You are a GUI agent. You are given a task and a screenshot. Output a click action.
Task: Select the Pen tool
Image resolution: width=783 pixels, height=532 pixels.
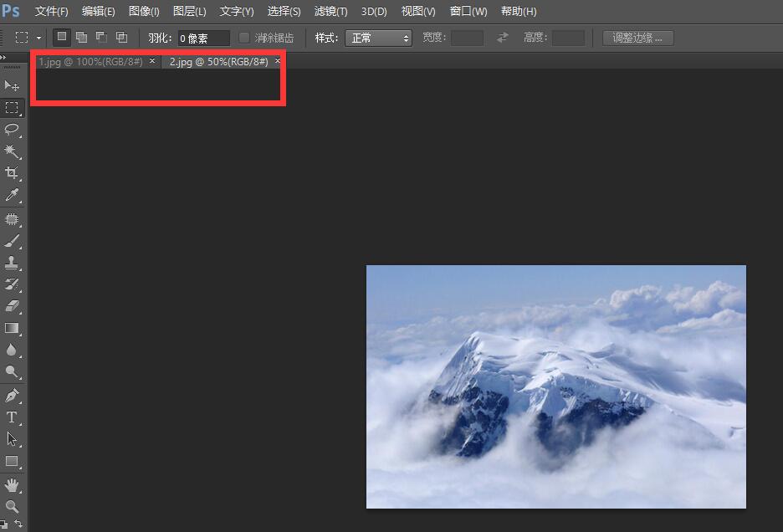click(x=12, y=396)
